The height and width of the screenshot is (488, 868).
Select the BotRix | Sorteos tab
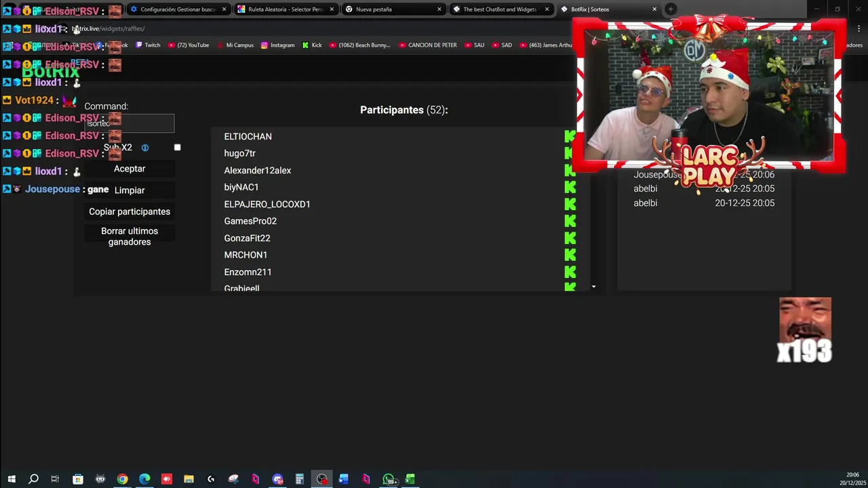click(x=608, y=9)
